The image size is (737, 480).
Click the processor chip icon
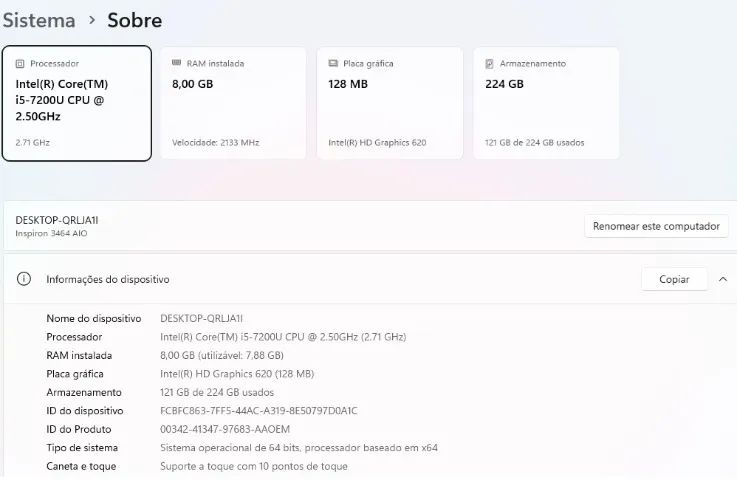click(20, 63)
